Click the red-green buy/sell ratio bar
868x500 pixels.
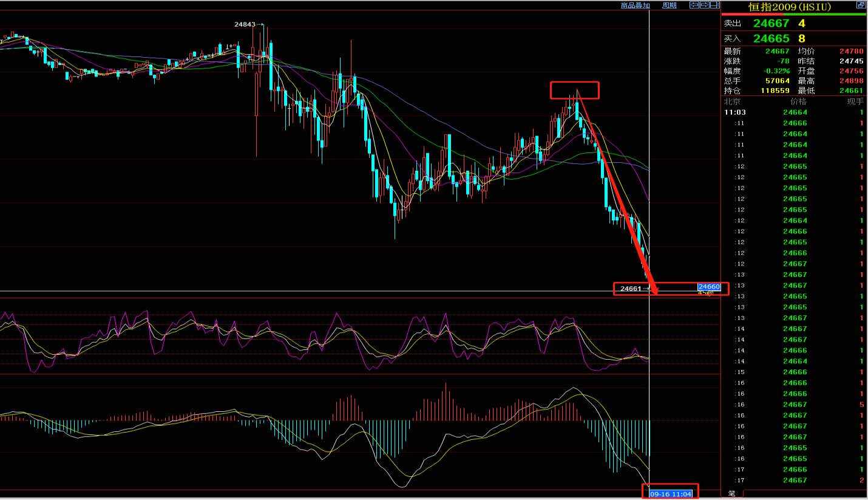tap(794, 14)
